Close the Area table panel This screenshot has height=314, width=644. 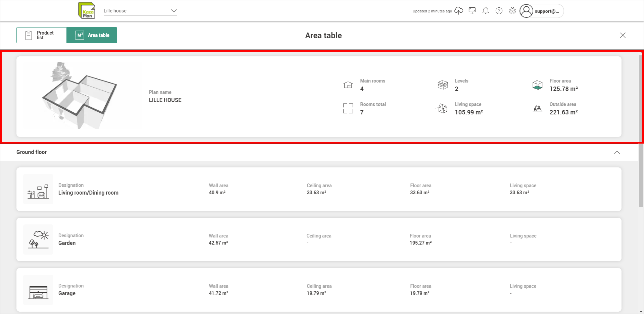[623, 35]
